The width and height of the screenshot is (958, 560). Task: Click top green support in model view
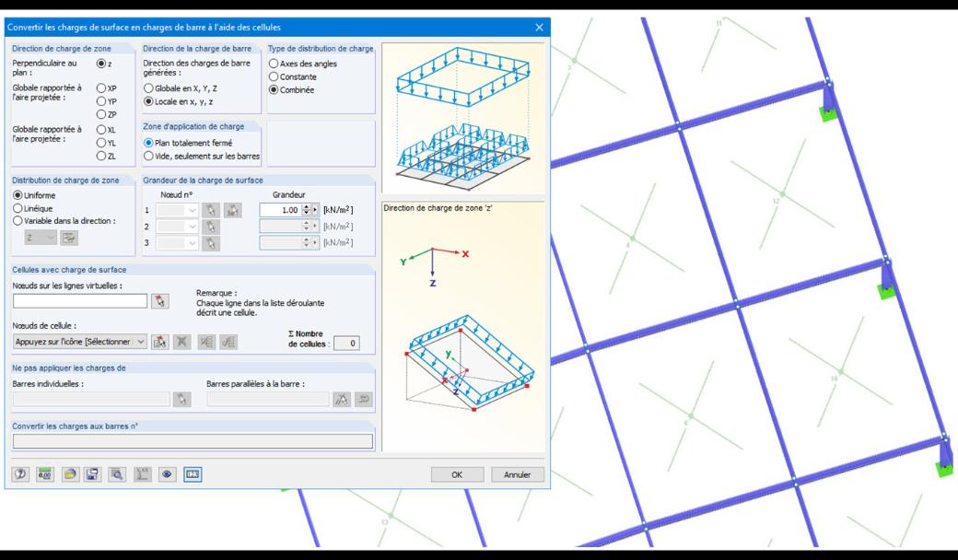pos(828,113)
